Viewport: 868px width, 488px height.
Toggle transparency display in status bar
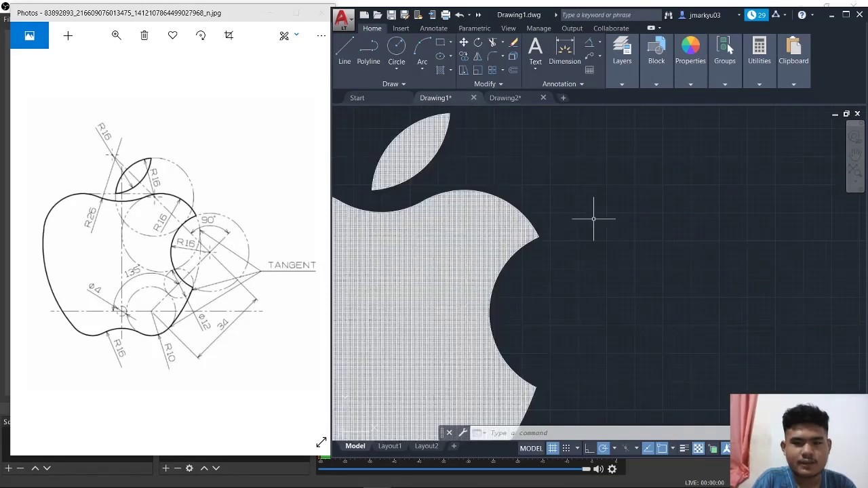coord(698,448)
